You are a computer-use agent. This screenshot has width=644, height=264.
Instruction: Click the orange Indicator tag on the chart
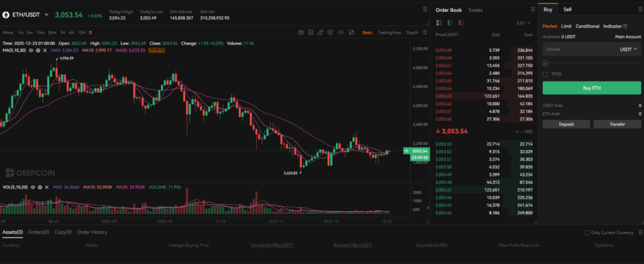(157, 50)
